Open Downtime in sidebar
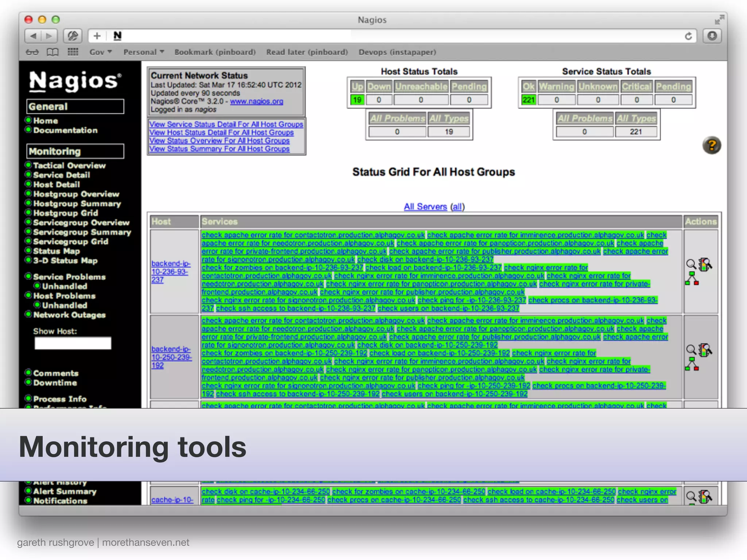The height and width of the screenshot is (560, 747). coord(55,382)
